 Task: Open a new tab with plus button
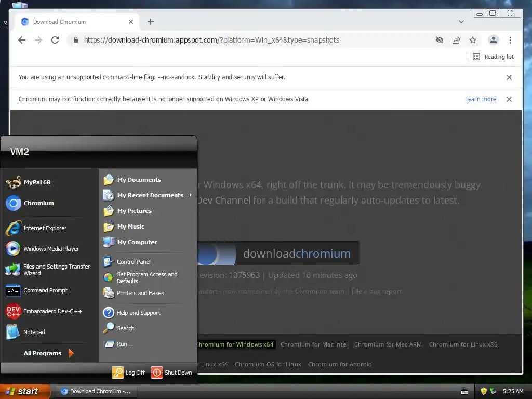point(151,22)
